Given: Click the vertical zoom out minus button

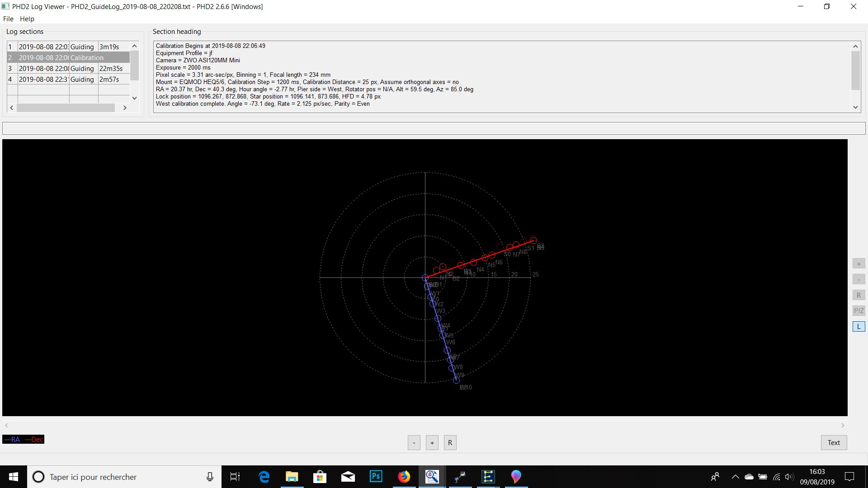Looking at the screenshot, I should click(859, 280).
